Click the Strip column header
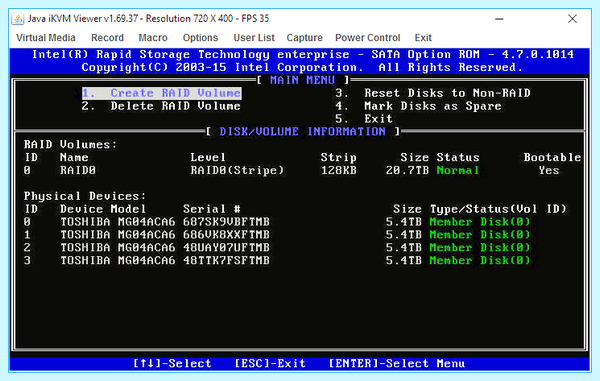Screen dimensions: 600x381 [x=339, y=158]
